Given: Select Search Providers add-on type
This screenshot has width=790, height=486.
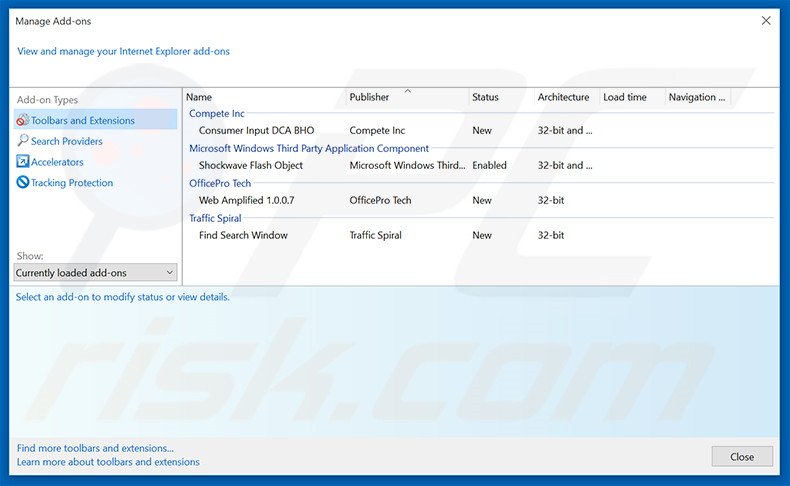Looking at the screenshot, I should pos(67,141).
